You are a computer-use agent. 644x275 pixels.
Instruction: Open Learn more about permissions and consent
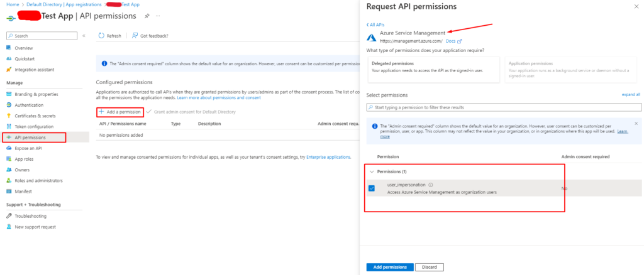pos(219,98)
